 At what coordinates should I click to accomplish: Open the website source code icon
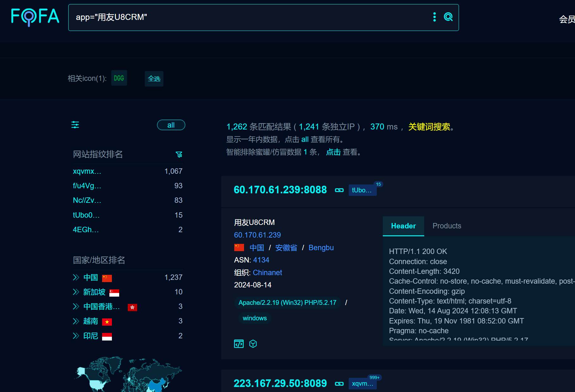[239, 344]
